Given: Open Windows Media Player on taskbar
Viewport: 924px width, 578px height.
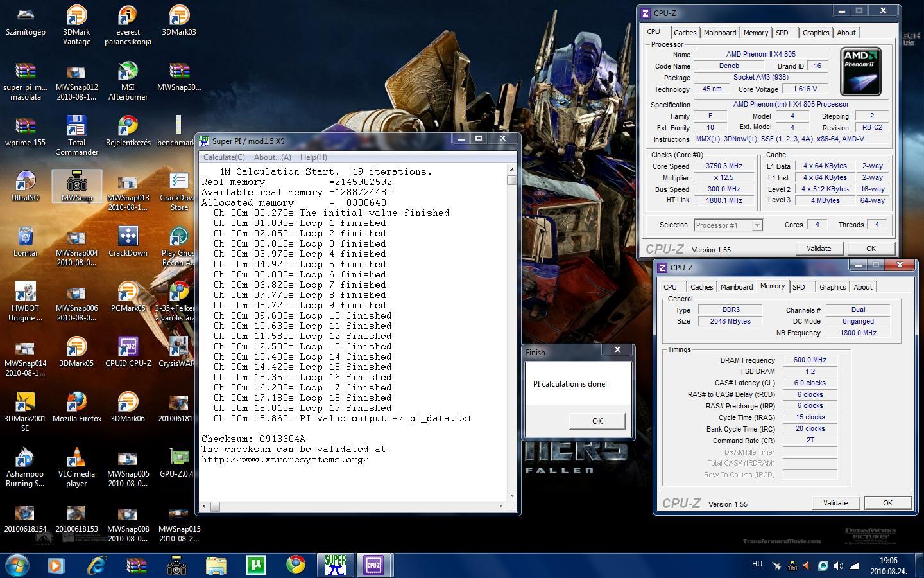Looking at the screenshot, I should (x=55, y=565).
